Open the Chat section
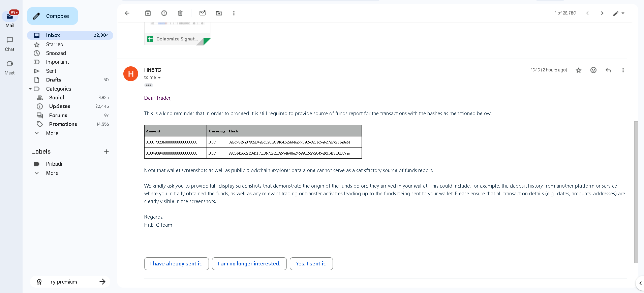 click(x=10, y=44)
